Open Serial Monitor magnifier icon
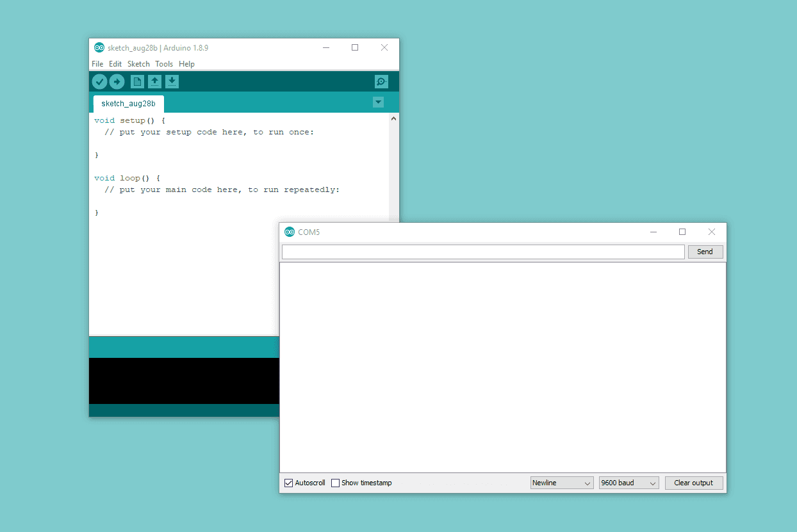 [381, 81]
